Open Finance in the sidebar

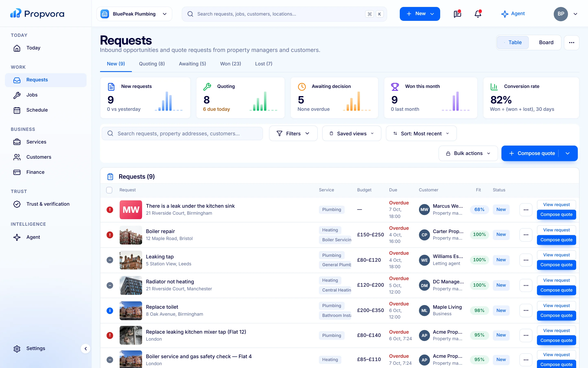(x=46, y=172)
